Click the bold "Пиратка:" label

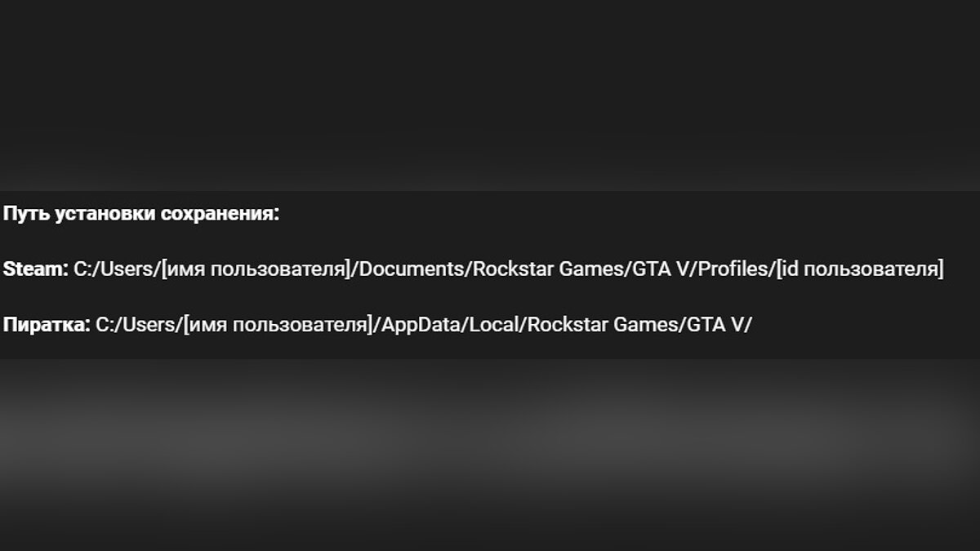tap(46, 325)
